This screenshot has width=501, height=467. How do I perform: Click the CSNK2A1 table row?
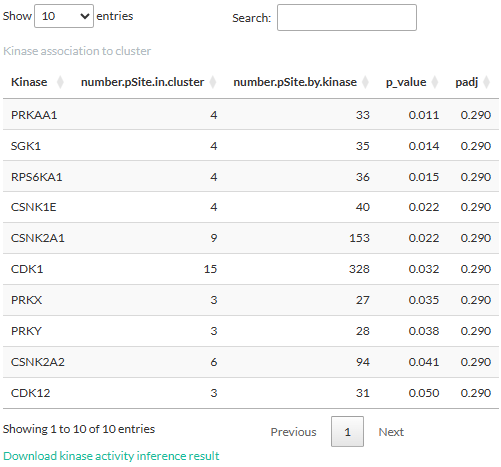coord(251,238)
